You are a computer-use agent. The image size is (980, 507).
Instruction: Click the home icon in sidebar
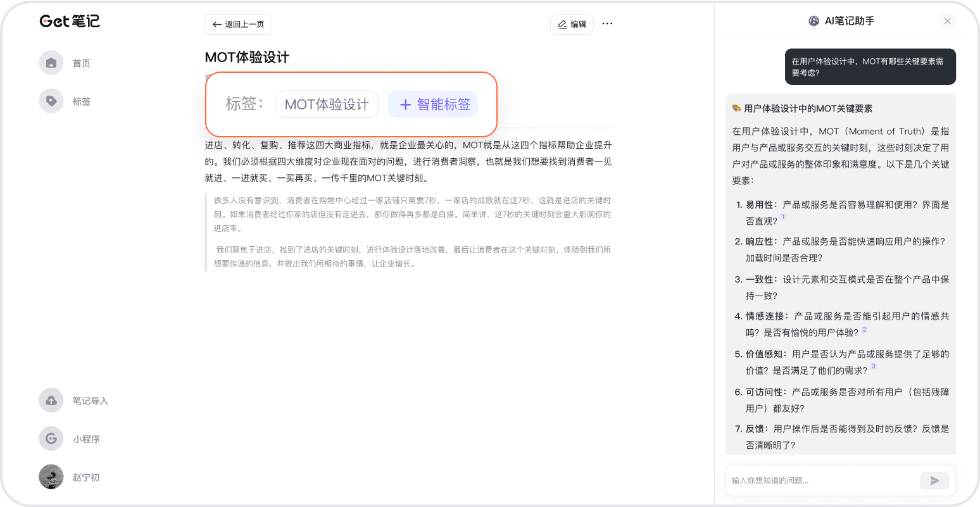(51, 63)
